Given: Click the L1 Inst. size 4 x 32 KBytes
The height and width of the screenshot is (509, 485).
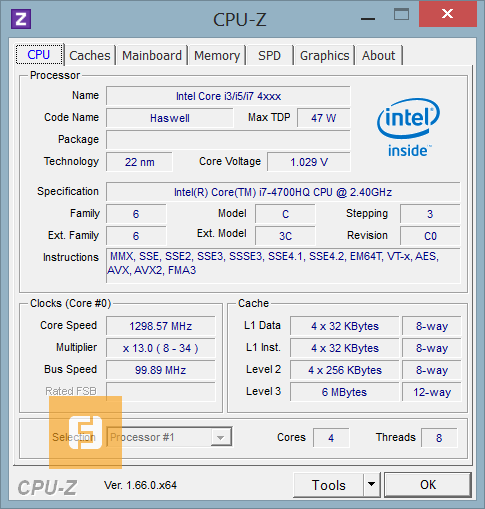Looking at the screenshot, I should 345,348.
